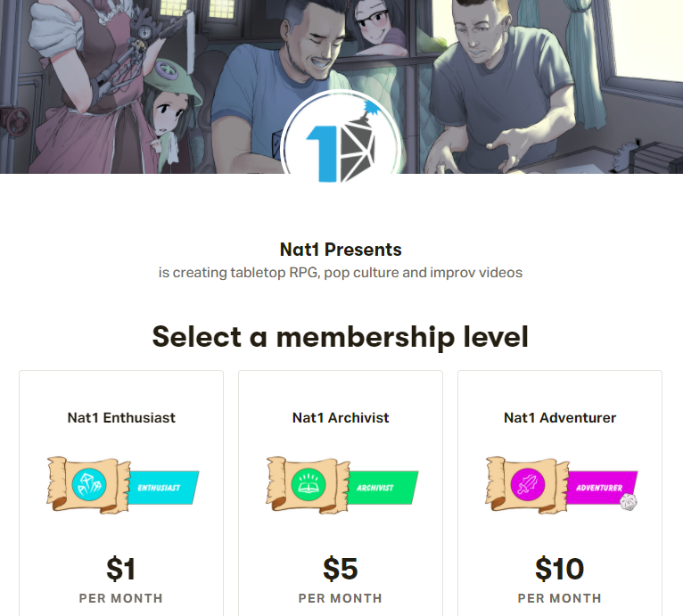The image size is (683, 616).
Task: Click the green ARCHIVIST ribbon label
Action: tap(382, 488)
